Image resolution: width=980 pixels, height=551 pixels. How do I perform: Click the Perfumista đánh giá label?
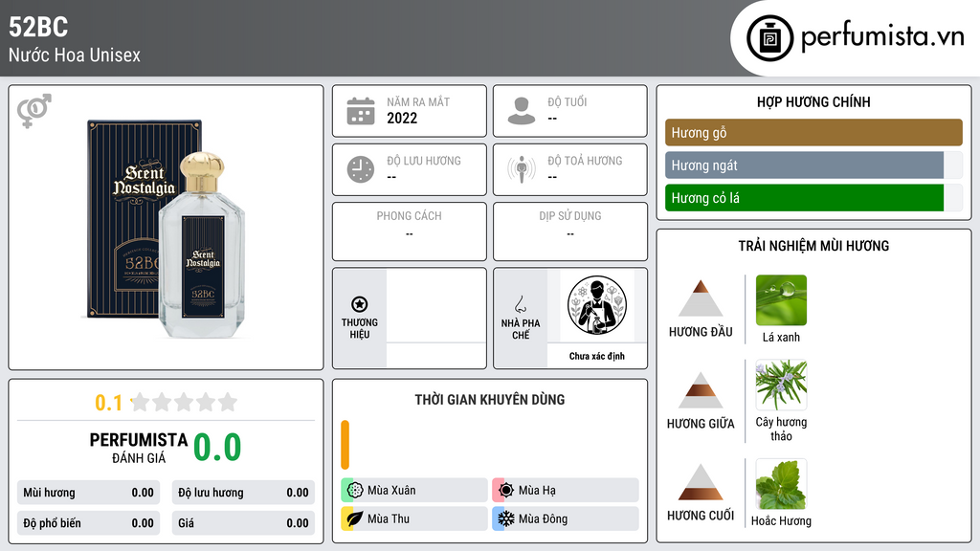[x=139, y=448]
